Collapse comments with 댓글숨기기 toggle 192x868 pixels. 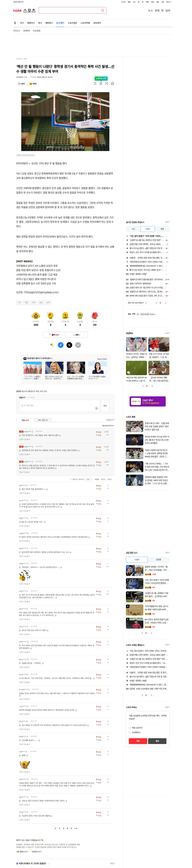coord(110,420)
